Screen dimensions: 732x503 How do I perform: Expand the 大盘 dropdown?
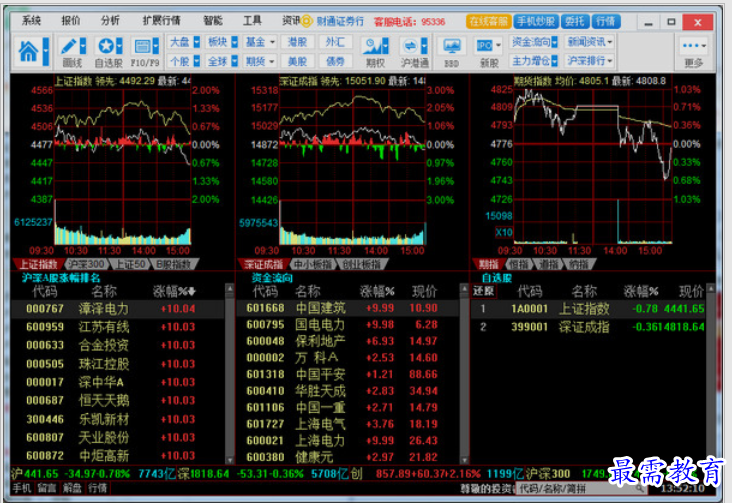[x=181, y=42]
